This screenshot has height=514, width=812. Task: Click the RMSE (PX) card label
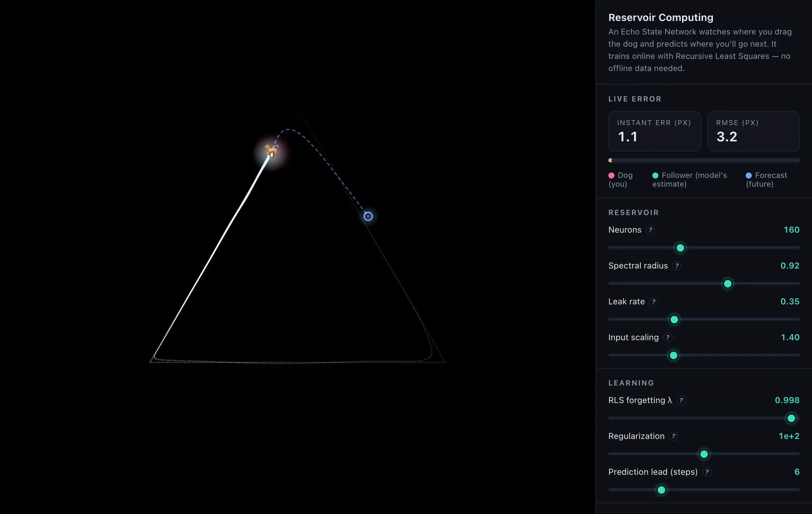click(x=738, y=123)
